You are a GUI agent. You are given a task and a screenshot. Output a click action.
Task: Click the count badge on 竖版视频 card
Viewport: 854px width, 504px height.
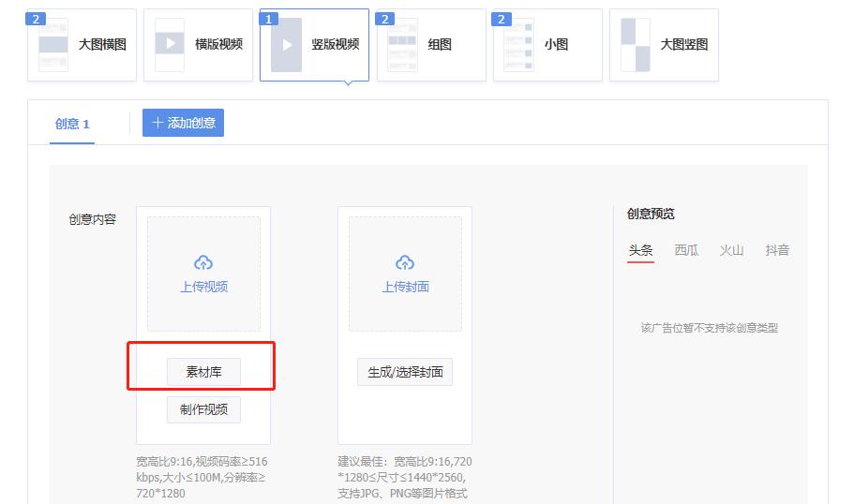(268, 19)
